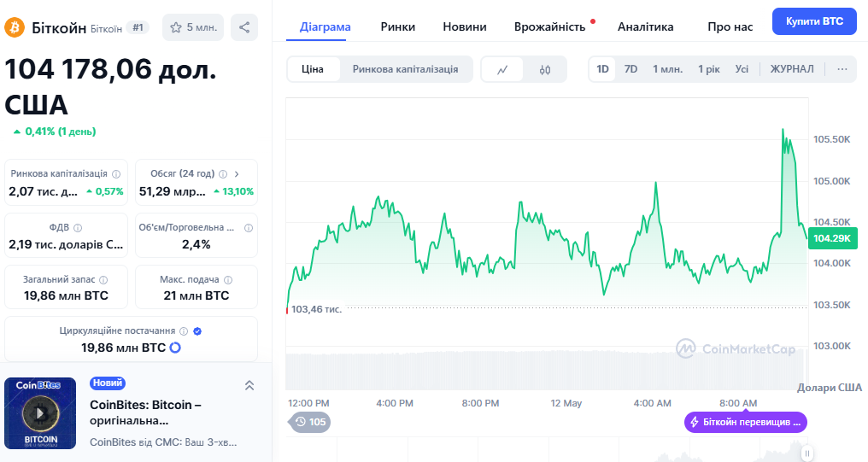Open the Ринки tab
The image size is (868, 462).
[397, 26]
